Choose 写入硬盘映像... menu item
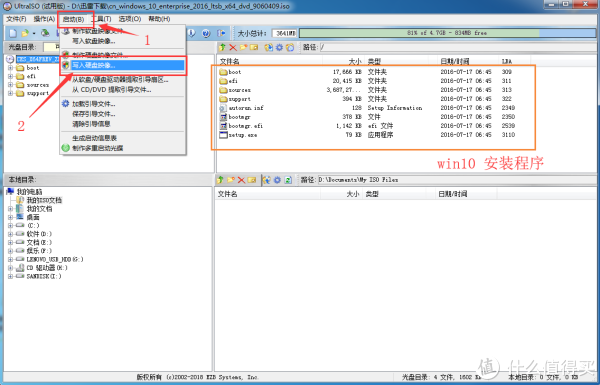This screenshot has width=600, height=385. click(123, 65)
